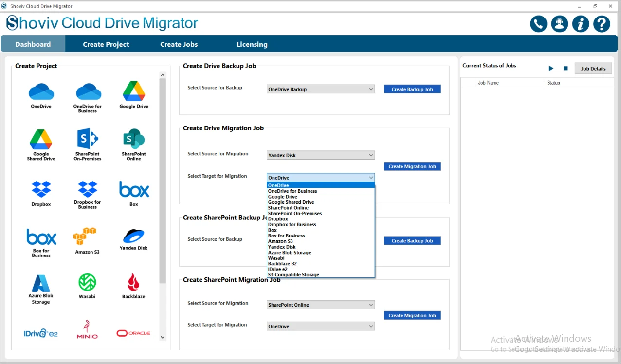The image size is (621, 364).
Task: Open the support agent icon in header
Action: [560, 24]
